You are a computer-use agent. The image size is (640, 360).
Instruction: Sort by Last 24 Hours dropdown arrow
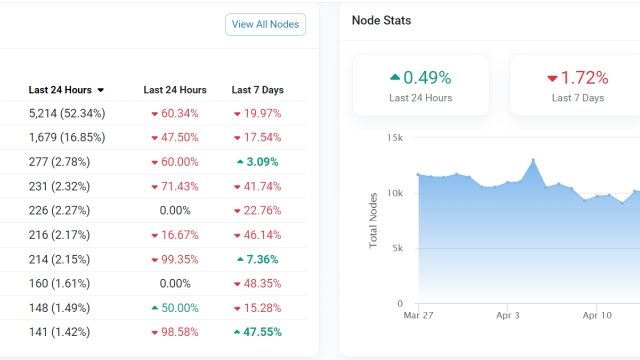coord(101,90)
